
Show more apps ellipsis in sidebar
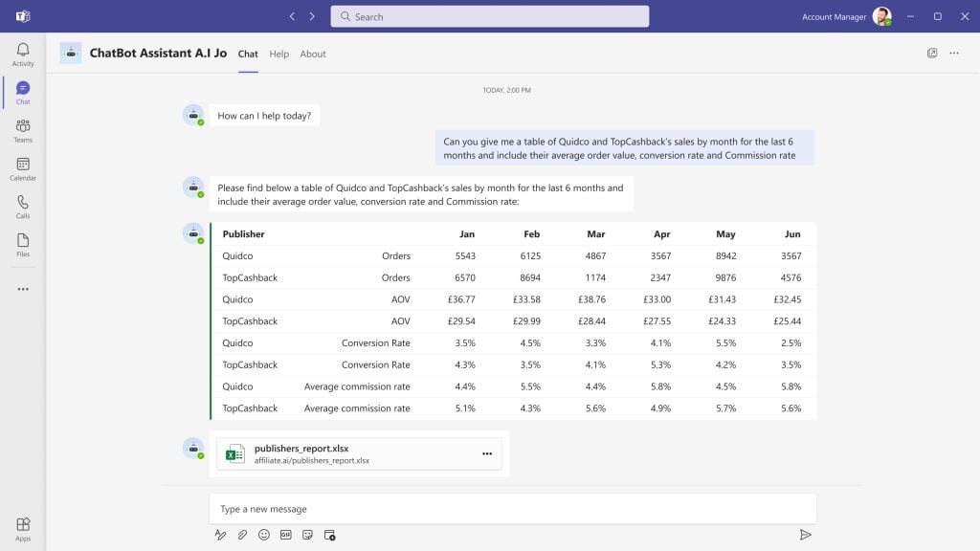tap(23, 289)
